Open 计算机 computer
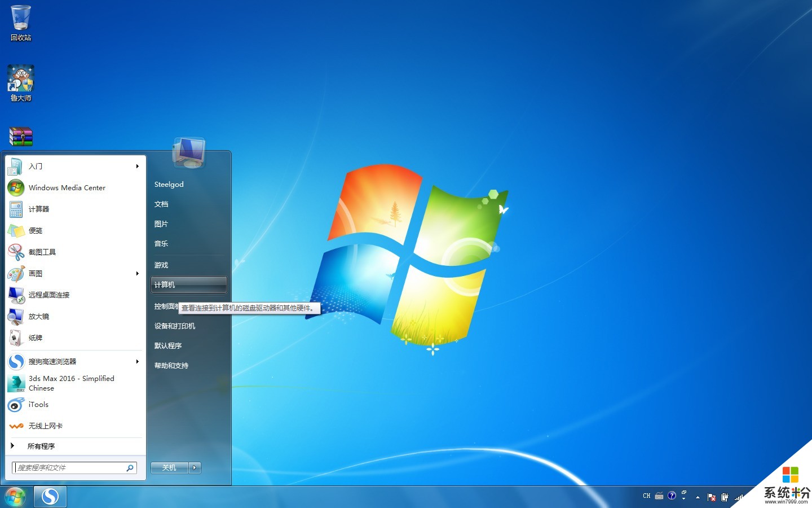 [x=189, y=284]
